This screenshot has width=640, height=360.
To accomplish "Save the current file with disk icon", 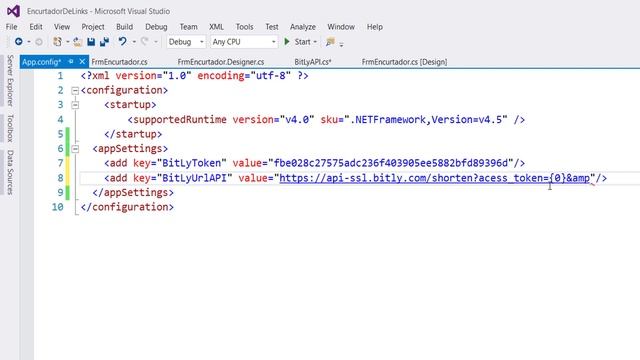I will [91, 42].
